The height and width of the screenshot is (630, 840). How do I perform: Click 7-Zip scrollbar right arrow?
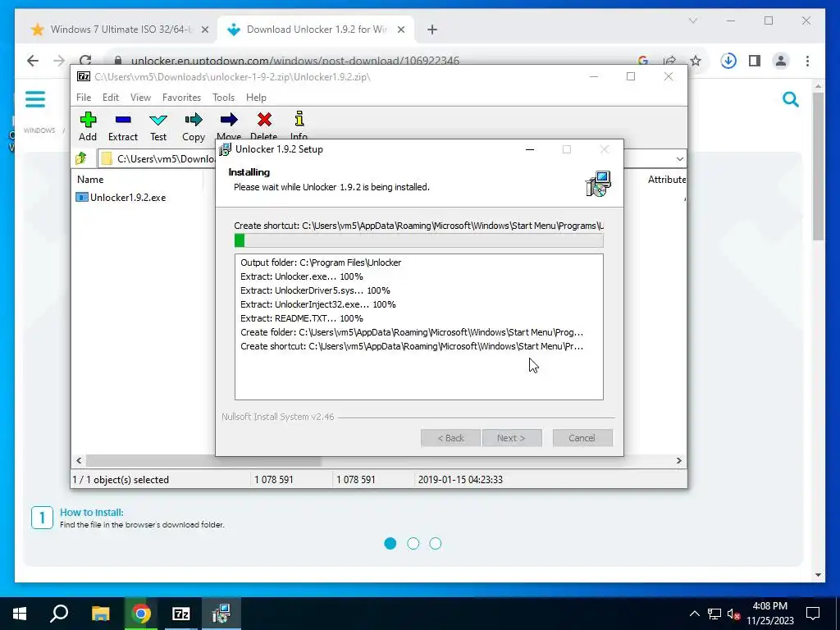pos(678,461)
